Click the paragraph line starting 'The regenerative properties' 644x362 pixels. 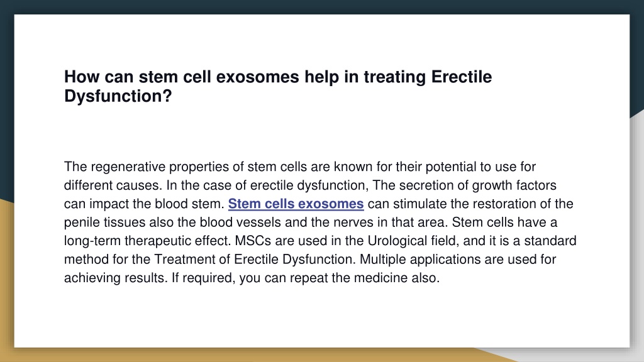click(x=300, y=167)
